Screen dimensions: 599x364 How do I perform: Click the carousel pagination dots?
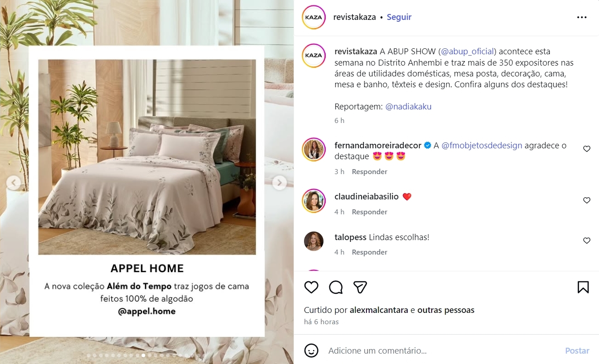[x=143, y=355]
